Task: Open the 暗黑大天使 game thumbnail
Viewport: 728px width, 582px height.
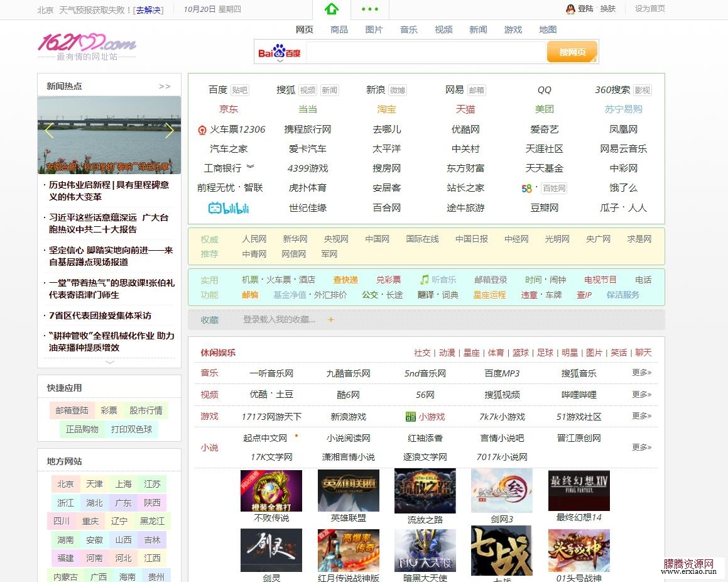Action: [x=425, y=551]
